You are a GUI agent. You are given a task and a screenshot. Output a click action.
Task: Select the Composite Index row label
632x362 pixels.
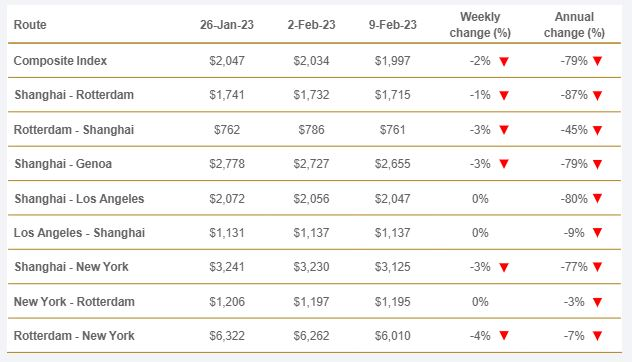60,61
